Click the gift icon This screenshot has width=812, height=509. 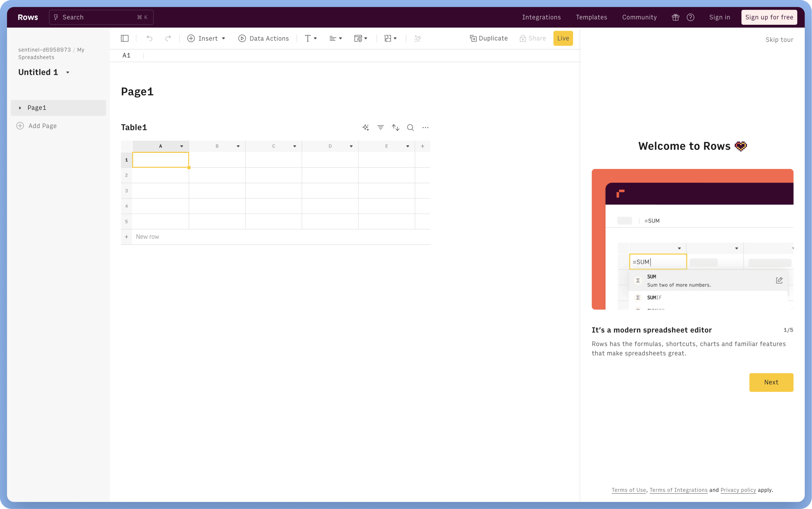pos(676,17)
